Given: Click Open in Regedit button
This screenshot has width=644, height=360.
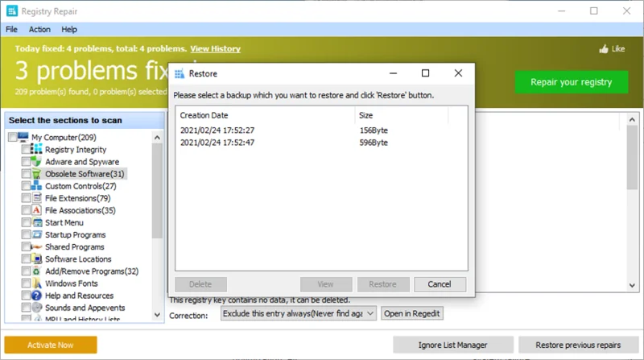Looking at the screenshot, I should pyautogui.click(x=412, y=313).
